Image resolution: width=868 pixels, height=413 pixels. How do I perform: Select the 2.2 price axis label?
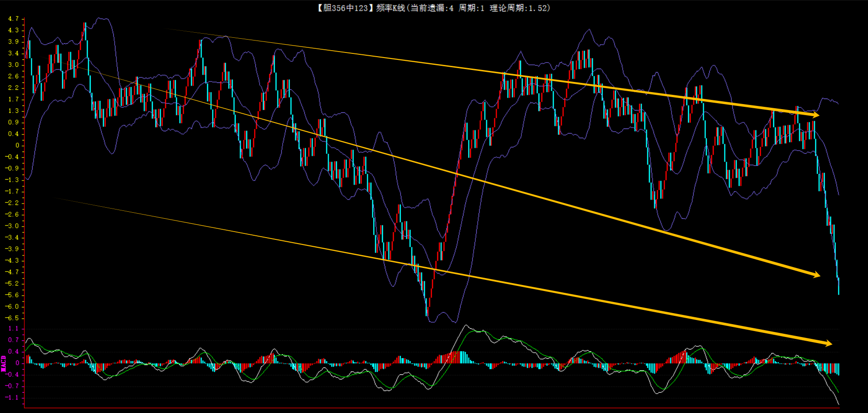(13, 88)
